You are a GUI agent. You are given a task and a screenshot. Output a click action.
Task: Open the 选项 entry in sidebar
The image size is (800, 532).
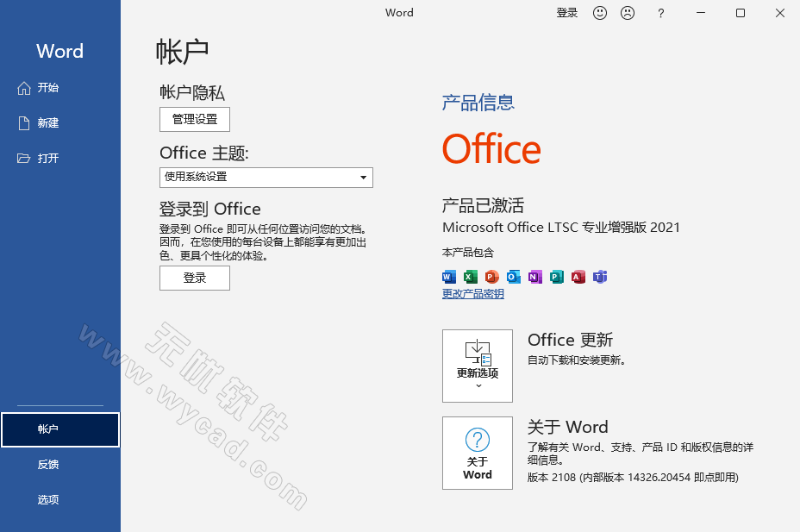coord(47,499)
